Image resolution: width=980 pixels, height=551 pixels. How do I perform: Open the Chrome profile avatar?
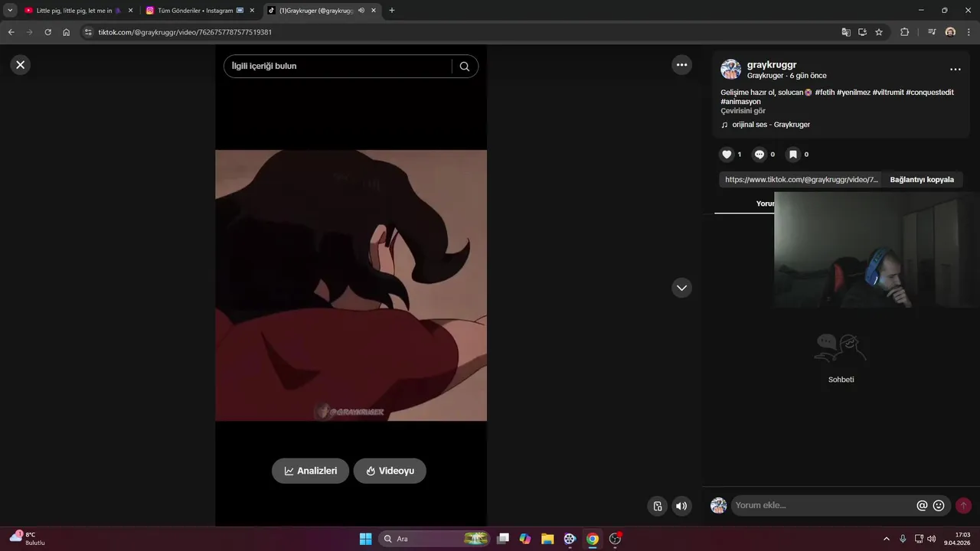[x=950, y=32]
